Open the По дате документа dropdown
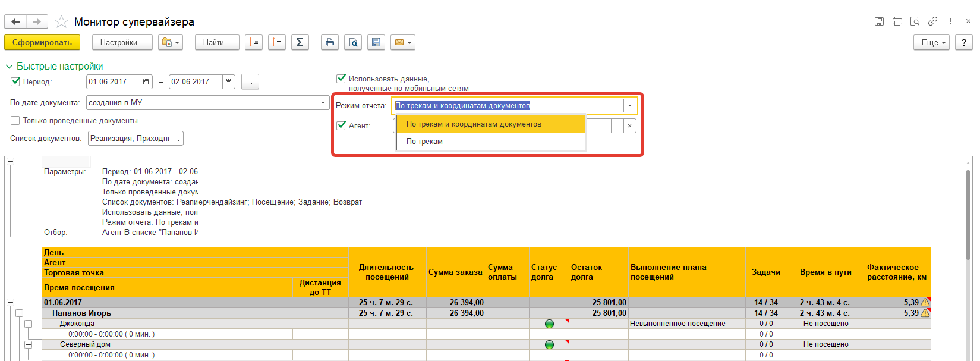 point(323,103)
